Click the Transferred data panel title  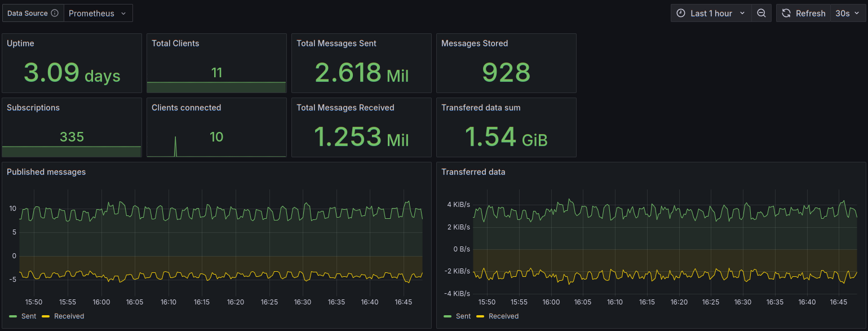point(473,172)
